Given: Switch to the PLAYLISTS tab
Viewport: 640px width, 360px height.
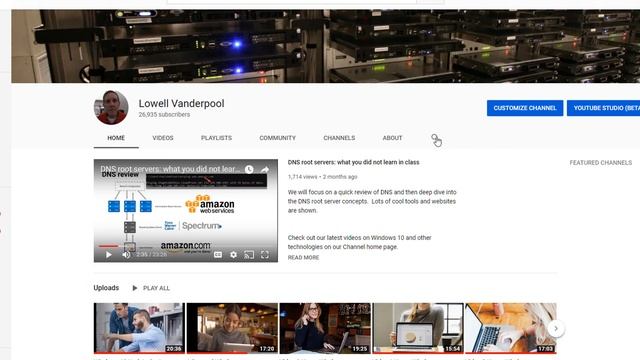Looking at the screenshot, I should click(x=216, y=138).
